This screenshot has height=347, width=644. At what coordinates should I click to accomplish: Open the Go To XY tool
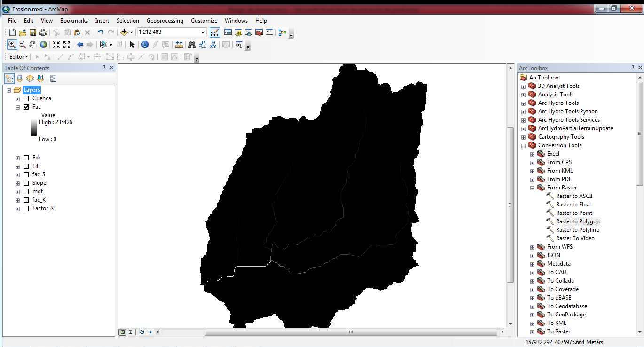pos(213,45)
